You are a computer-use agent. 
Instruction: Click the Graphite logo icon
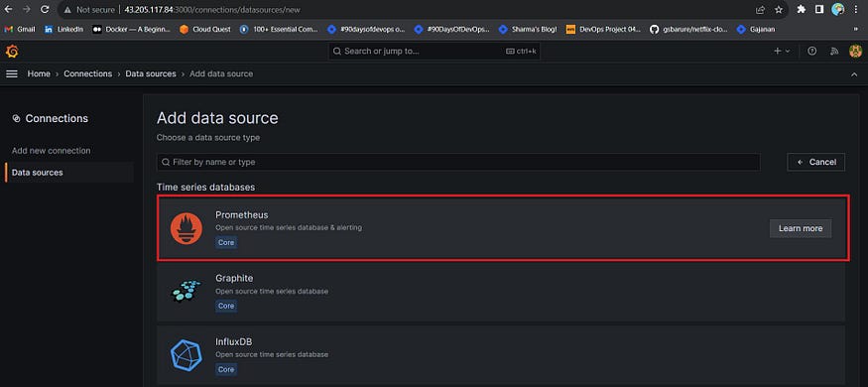pyautogui.click(x=186, y=291)
